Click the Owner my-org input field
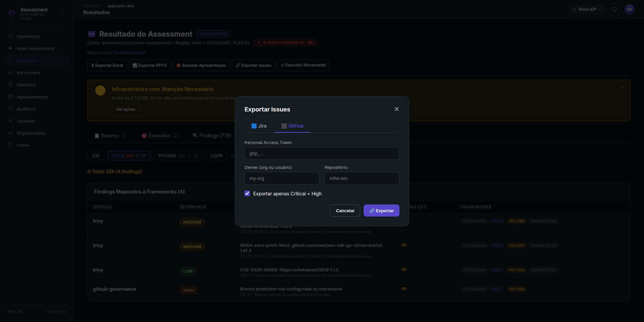The height and width of the screenshot is (322, 644). tap(282, 178)
